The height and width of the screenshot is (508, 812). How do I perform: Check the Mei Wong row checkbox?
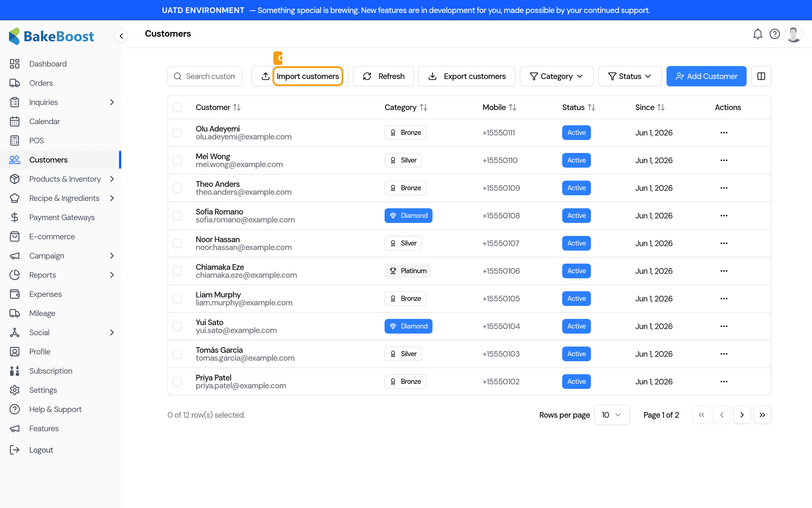[177, 160]
